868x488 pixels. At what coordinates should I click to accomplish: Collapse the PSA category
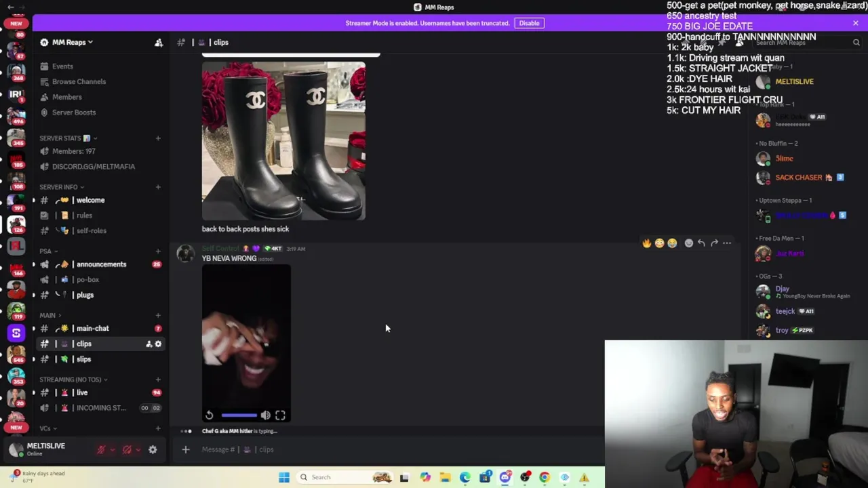[48, 251]
